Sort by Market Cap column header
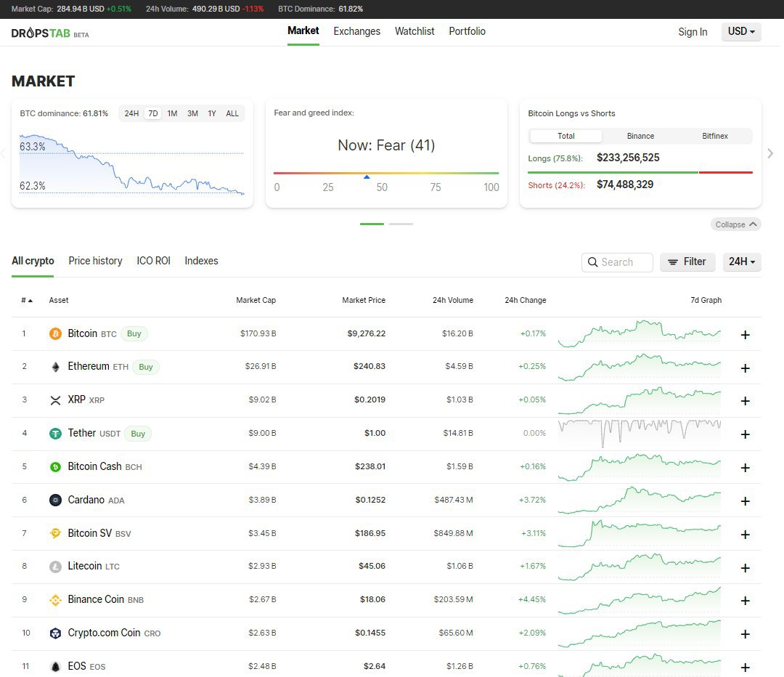Screen dimensions: 784x677 pyautogui.click(x=256, y=300)
